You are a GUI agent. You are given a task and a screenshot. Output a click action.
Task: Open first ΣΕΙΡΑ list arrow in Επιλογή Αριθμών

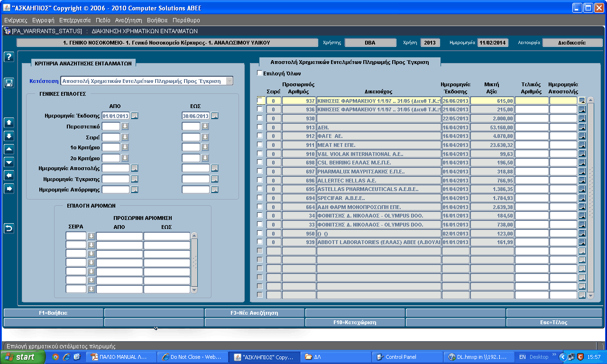[91, 236]
